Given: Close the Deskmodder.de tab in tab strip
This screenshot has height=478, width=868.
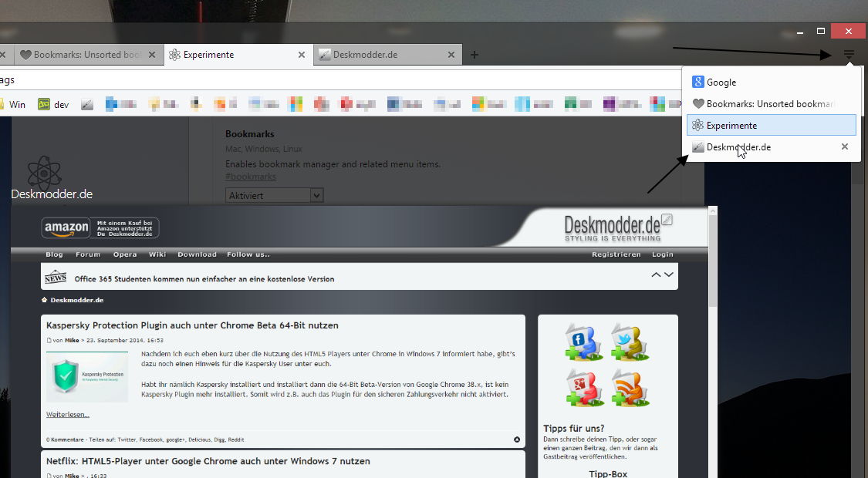Looking at the screenshot, I should (x=451, y=55).
